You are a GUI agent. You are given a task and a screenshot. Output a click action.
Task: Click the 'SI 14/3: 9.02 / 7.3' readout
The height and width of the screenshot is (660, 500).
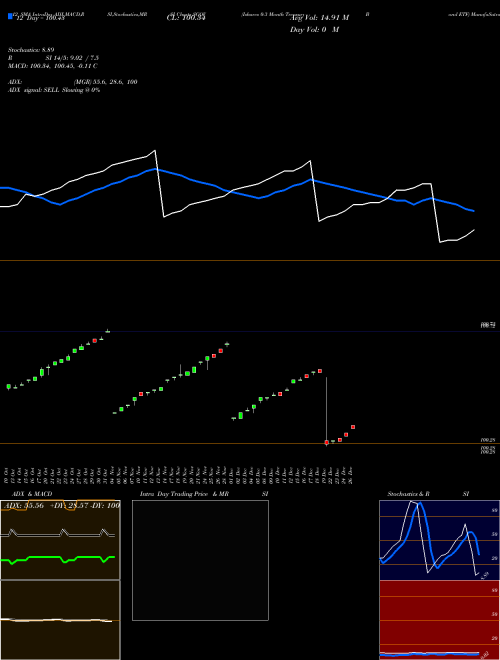tap(72, 58)
